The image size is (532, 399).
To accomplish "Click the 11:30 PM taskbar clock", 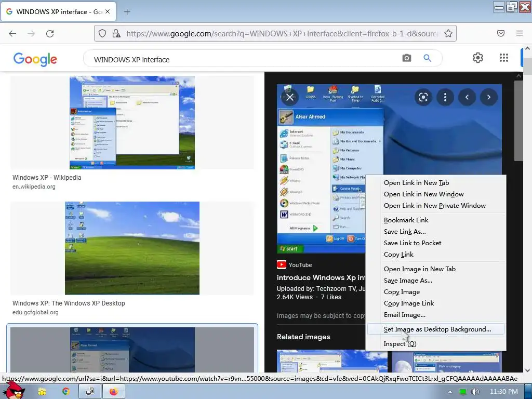I will click(503, 392).
